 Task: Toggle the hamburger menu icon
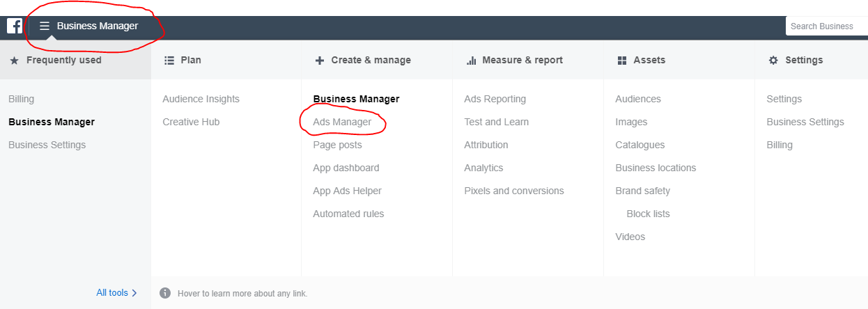point(45,26)
